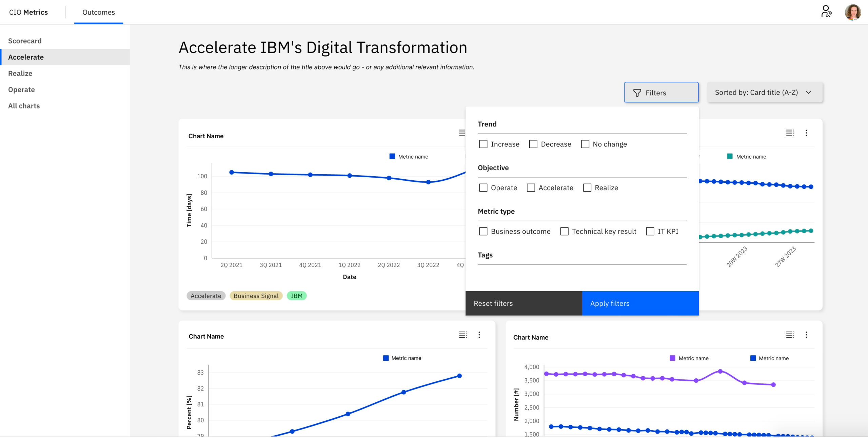
Task: Check the No change trend filter
Action: tap(585, 144)
